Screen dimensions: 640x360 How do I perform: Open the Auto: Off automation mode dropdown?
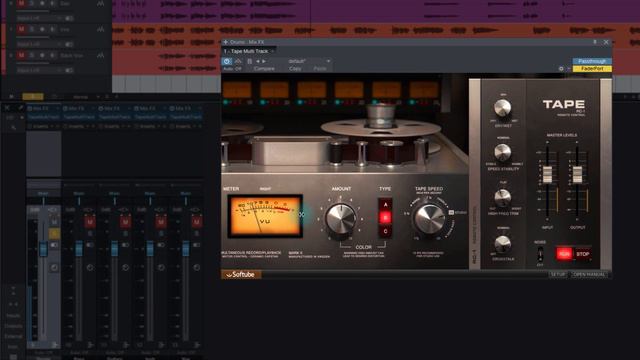(x=232, y=69)
